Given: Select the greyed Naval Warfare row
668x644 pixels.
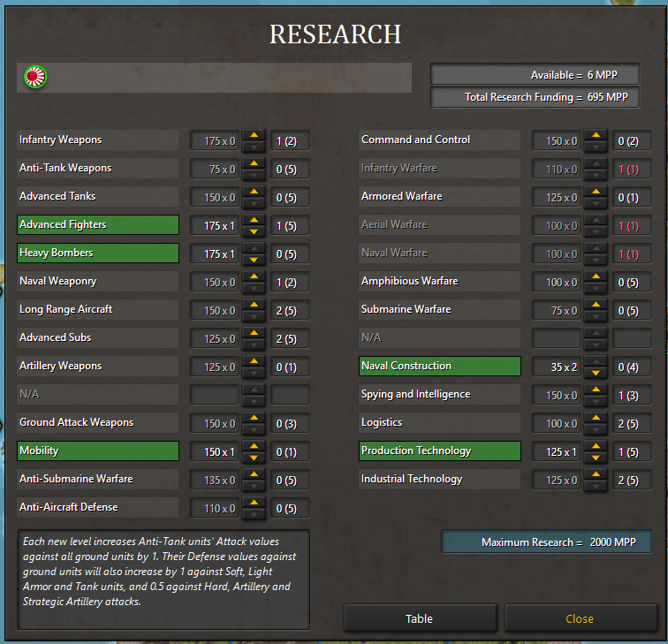Looking at the screenshot, I should pyautogui.click(x=440, y=253).
